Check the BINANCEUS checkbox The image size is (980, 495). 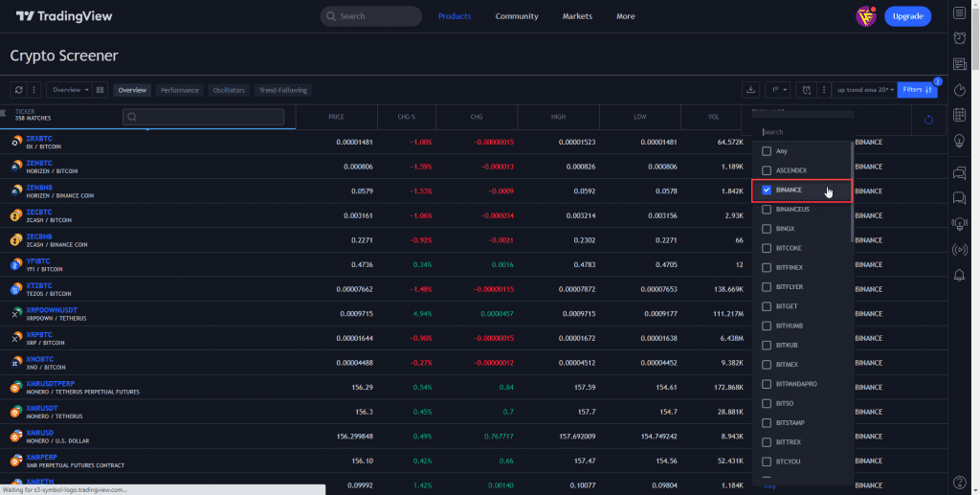click(767, 210)
